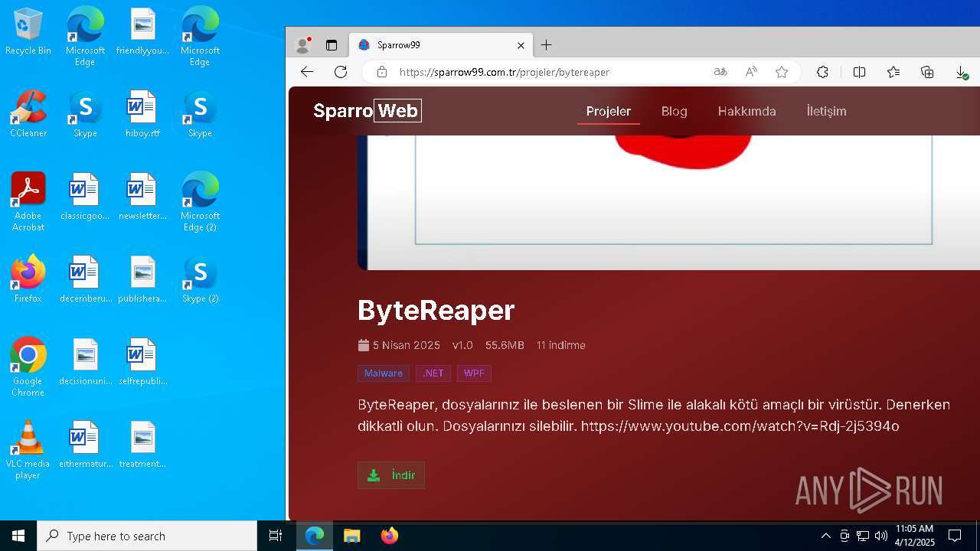Open Skype (2) desktop shortcut

200,279
